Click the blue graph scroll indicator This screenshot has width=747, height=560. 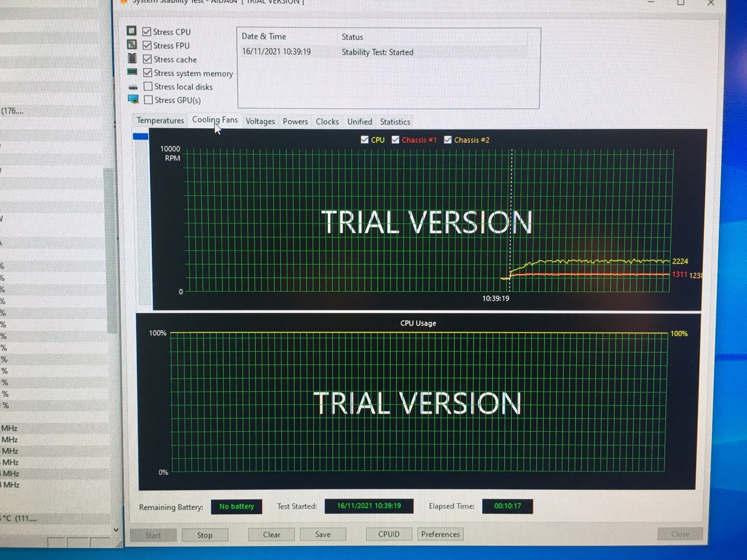pos(141,136)
